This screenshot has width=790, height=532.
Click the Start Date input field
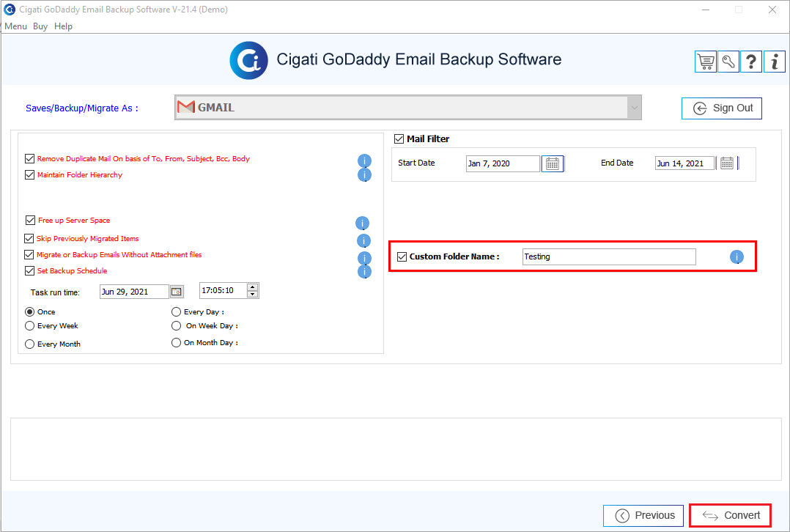[503, 163]
